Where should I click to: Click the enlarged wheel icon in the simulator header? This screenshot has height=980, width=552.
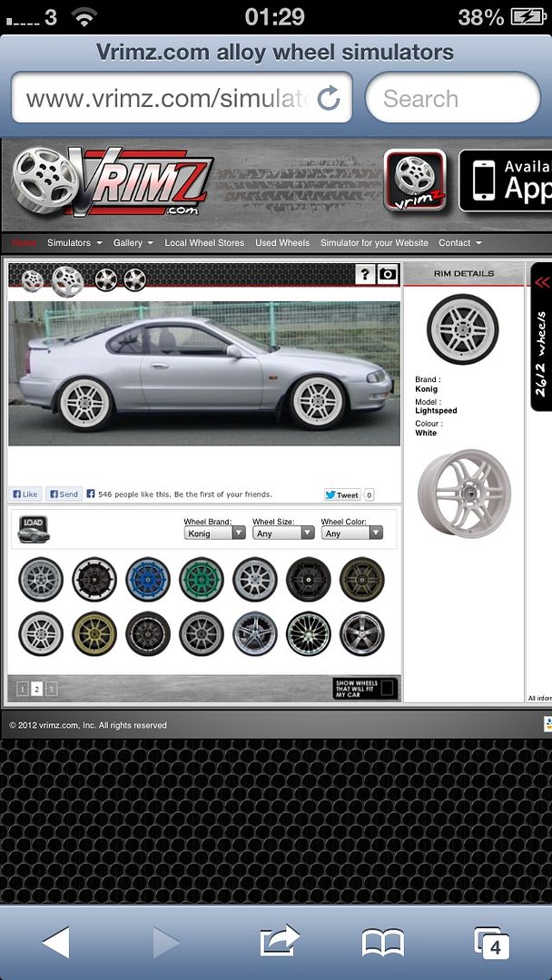(67, 280)
